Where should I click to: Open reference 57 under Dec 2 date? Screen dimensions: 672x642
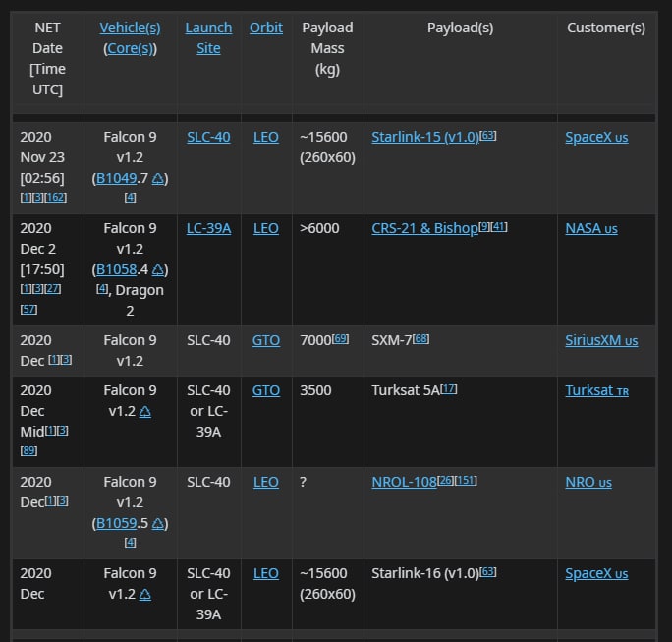[28, 310]
